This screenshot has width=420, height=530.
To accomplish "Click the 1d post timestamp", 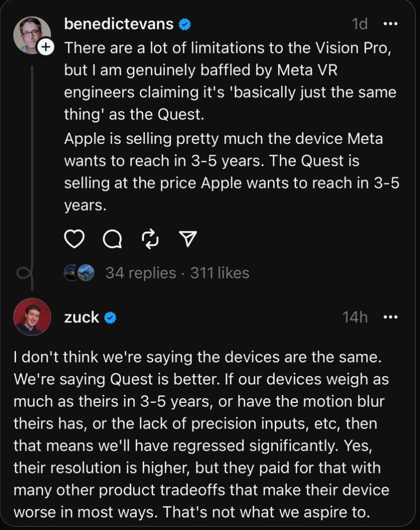I will (360, 24).
